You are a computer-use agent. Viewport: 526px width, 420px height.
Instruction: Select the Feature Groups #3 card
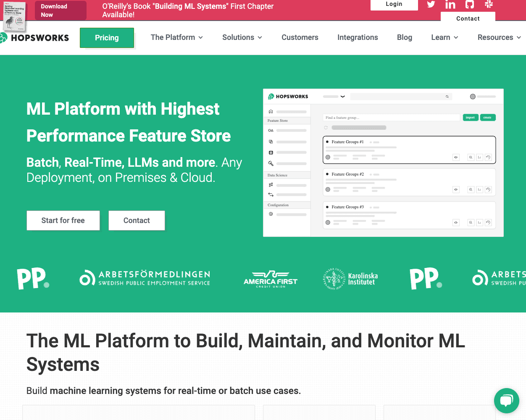[x=409, y=215]
